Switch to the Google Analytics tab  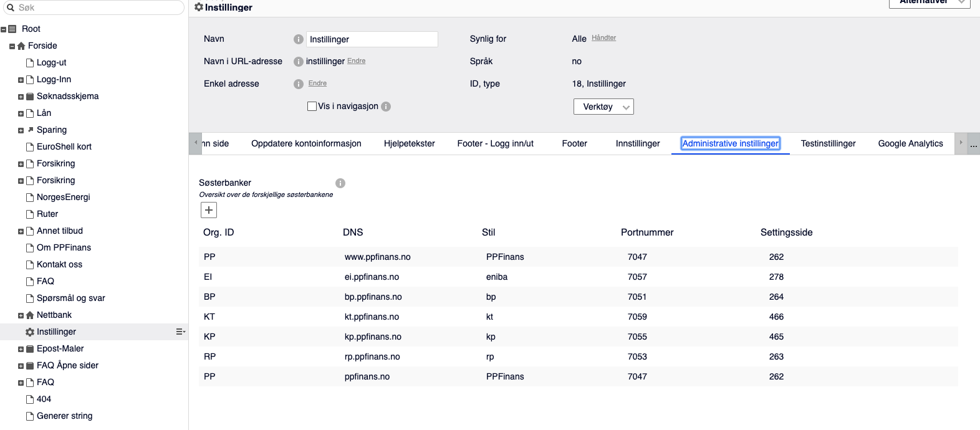pyautogui.click(x=910, y=143)
